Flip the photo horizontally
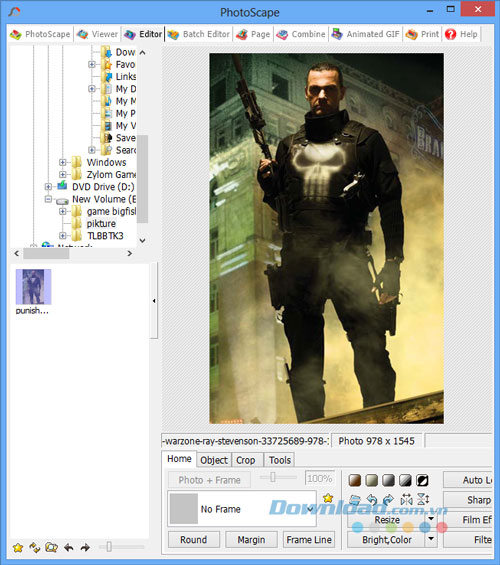 (x=406, y=499)
